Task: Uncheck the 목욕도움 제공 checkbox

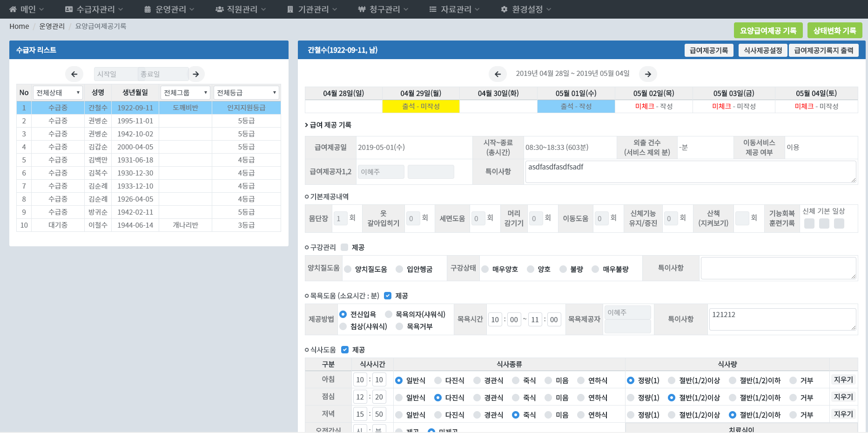Action: click(388, 296)
